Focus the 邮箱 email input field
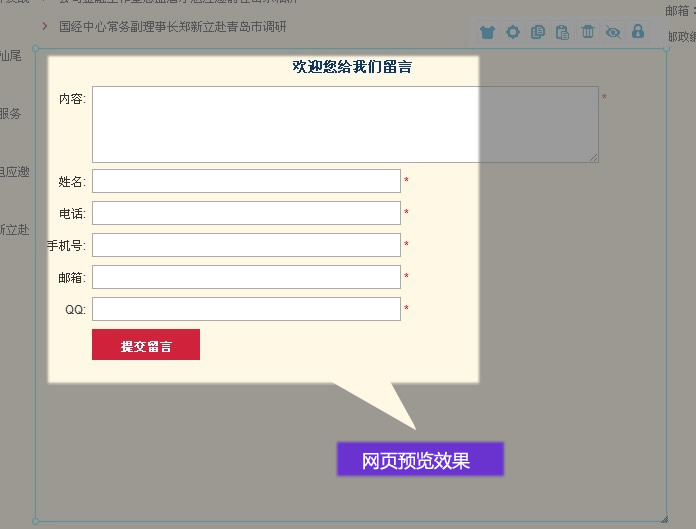 point(246,277)
